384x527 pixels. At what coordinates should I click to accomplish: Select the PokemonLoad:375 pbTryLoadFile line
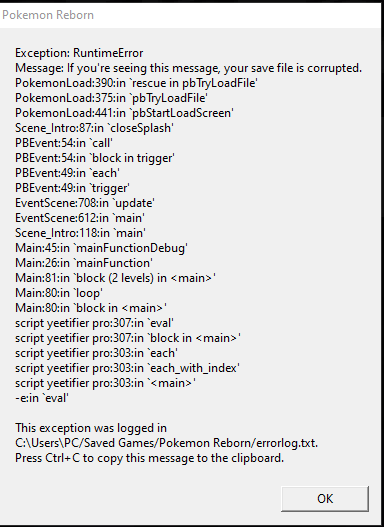[x=111, y=98]
